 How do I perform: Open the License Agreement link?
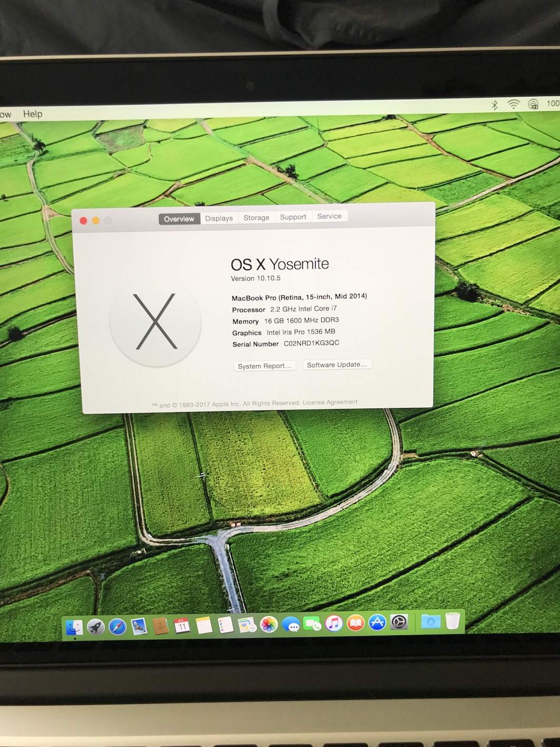330,402
